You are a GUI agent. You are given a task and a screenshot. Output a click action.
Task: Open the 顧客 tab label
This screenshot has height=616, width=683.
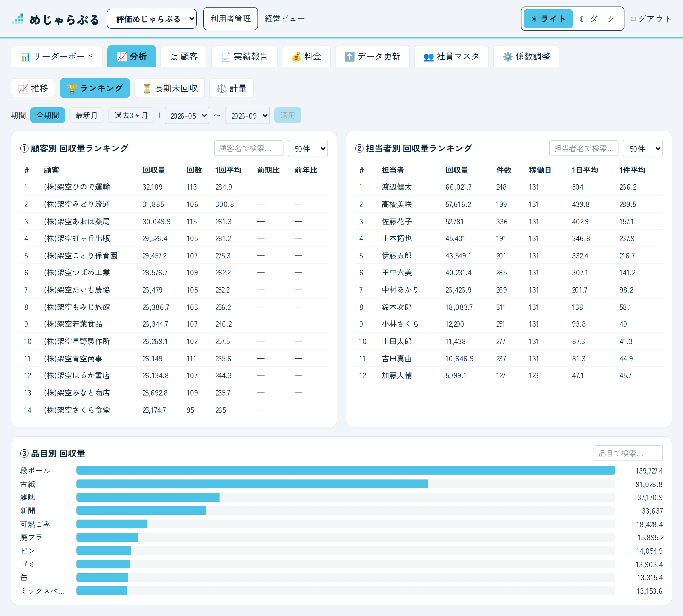(x=189, y=57)
